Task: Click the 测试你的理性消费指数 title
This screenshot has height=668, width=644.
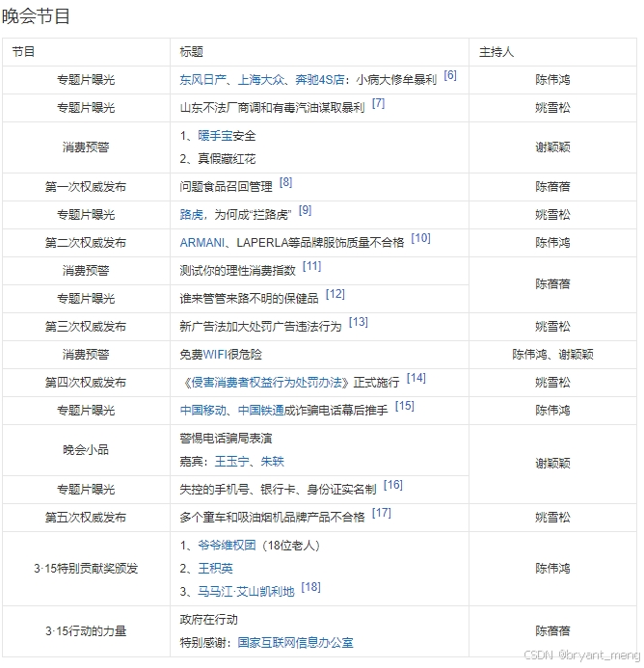Action: coord(237,271)
